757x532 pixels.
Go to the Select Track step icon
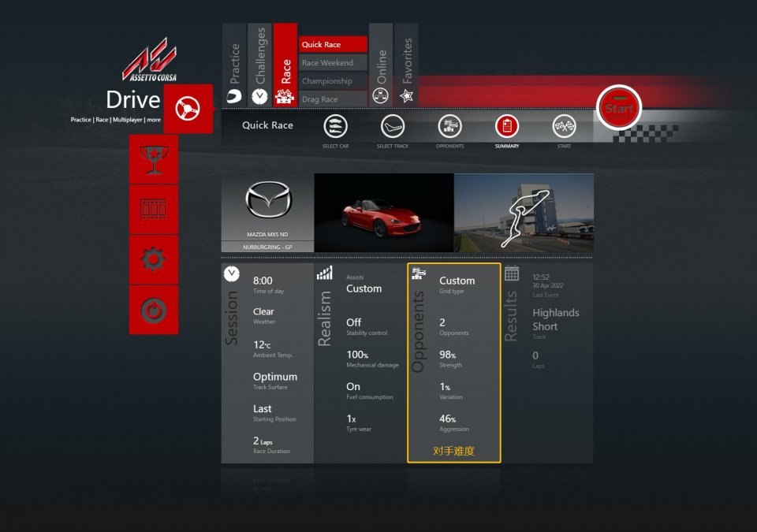[393, 126]
